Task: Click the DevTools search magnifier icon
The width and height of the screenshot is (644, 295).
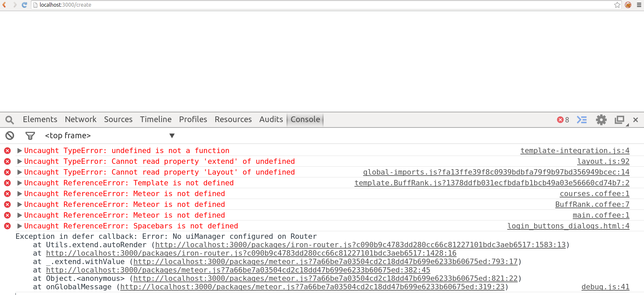Action: pos(10,120)
